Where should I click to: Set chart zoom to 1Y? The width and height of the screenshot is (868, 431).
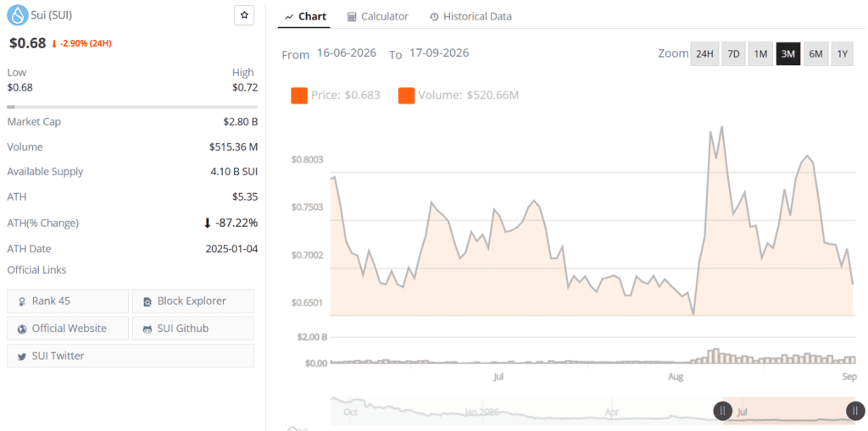(842, 53)
